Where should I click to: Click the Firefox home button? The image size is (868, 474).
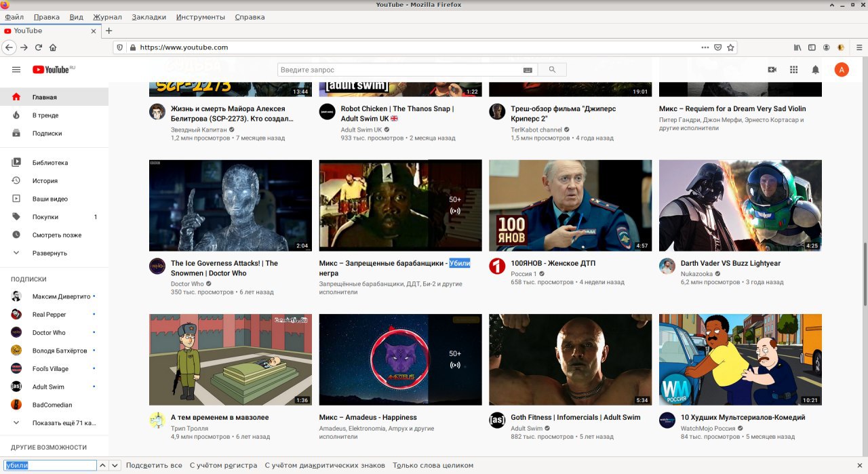coord(53,47)
